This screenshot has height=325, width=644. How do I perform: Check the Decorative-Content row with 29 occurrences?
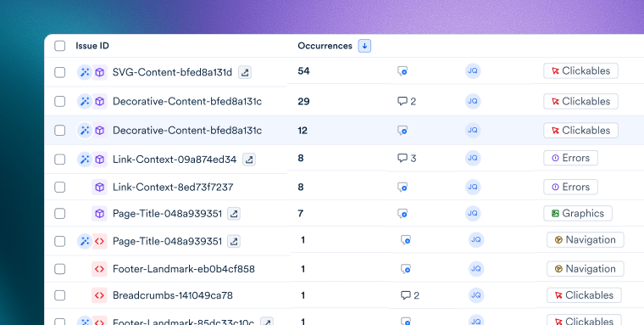tap(60, 101)
